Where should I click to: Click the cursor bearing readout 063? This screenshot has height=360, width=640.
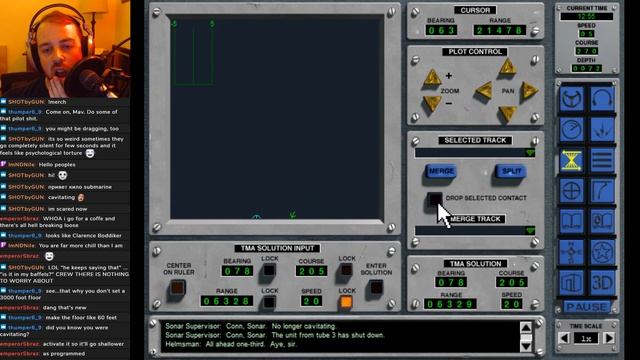(441, 30)
